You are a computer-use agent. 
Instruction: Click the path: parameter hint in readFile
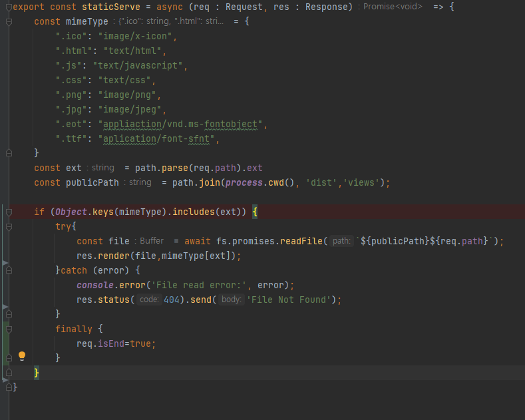point(341,241)
